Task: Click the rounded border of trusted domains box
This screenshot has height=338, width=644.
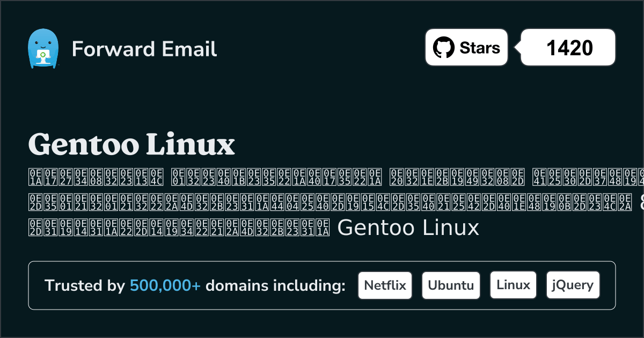Action: [322, 261]
